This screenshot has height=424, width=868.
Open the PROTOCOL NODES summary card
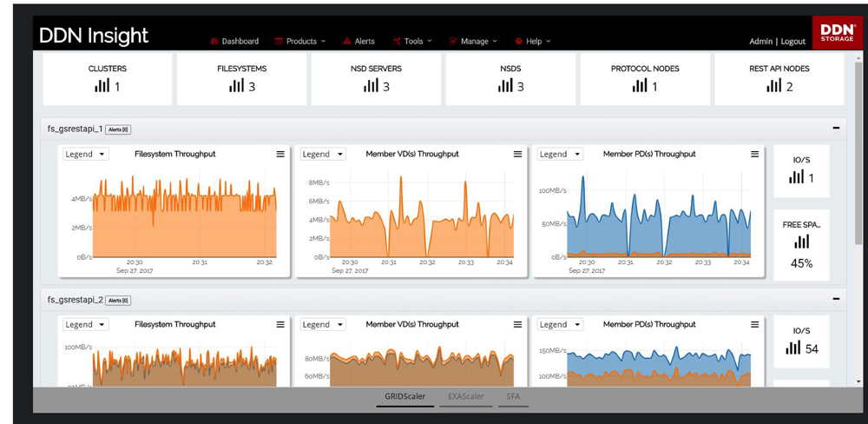click(x=645, y=79)
